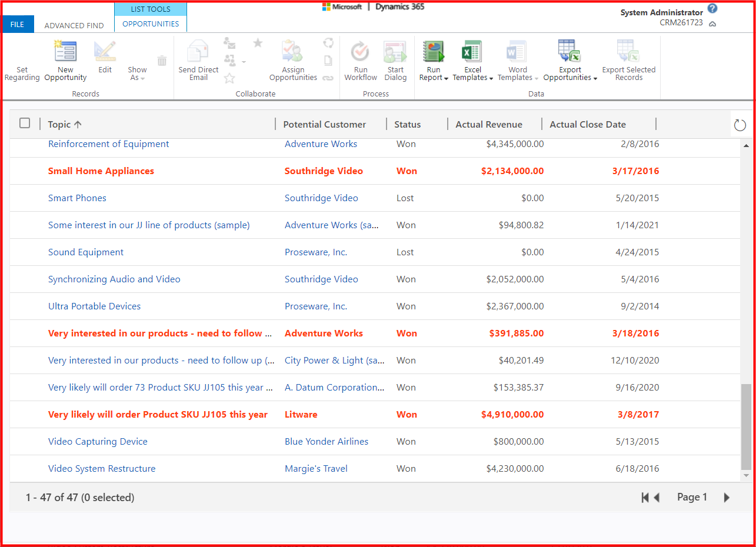Open dropdown beside the two-people queue icon
This screenshot has width=756, height=547.
coord(244,61)
